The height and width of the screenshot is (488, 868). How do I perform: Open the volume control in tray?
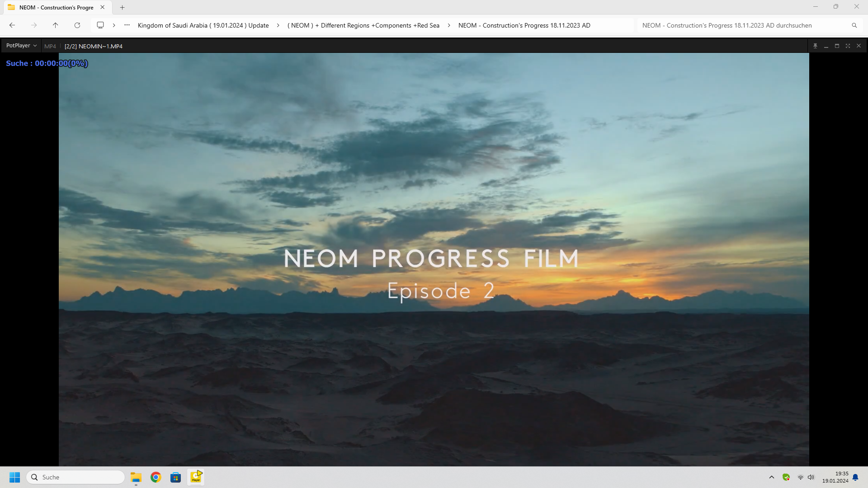click(811, 477)
